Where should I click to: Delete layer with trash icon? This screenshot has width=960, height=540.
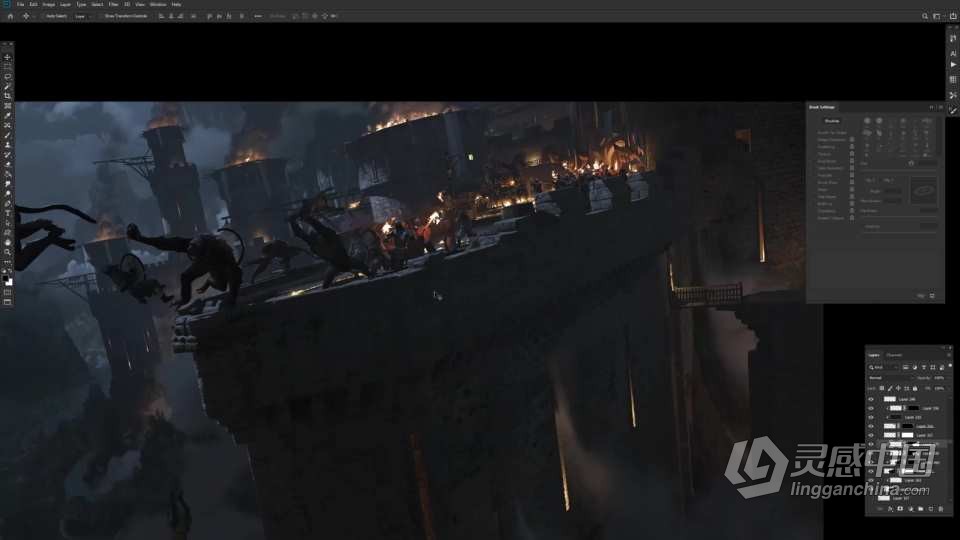point(941,509)
